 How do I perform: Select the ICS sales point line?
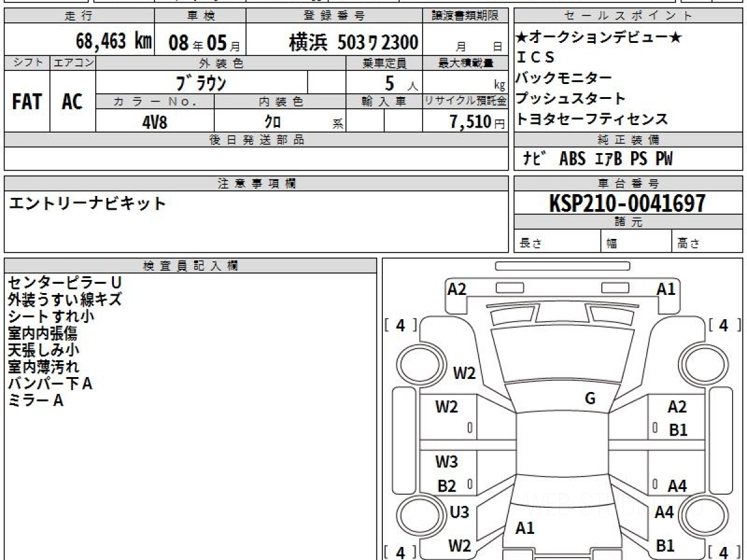tap(536, 57)
